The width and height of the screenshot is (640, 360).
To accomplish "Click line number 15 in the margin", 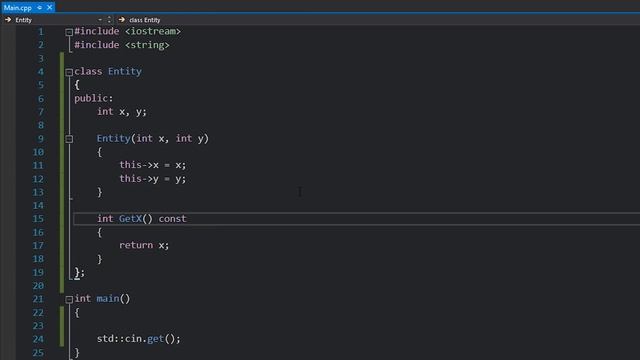I will 38,219.
